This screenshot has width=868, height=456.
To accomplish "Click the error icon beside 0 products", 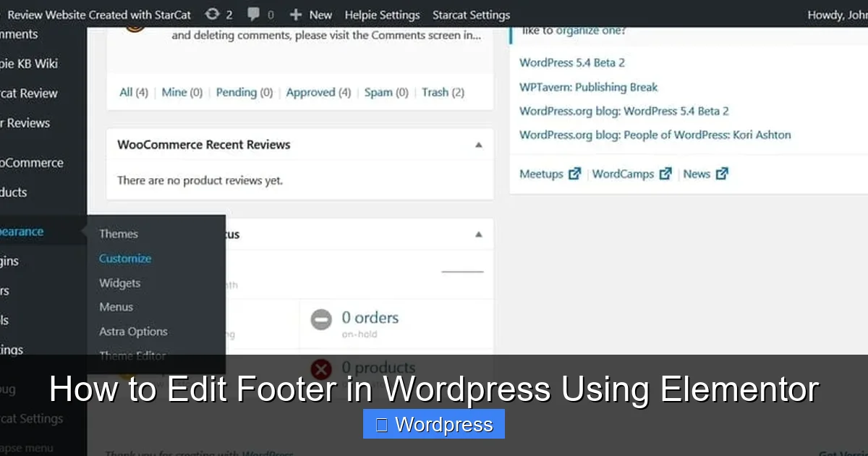I will pyautogui.click(x=321, y=368).
